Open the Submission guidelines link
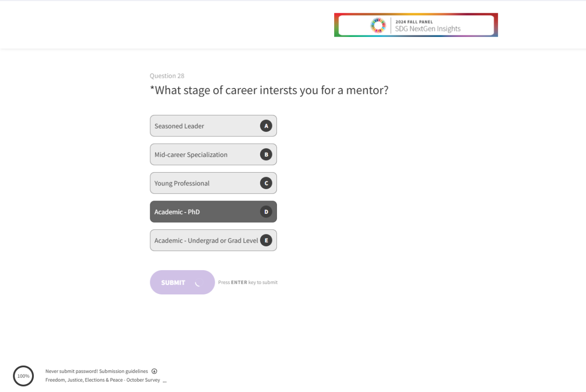 [124, 371]
